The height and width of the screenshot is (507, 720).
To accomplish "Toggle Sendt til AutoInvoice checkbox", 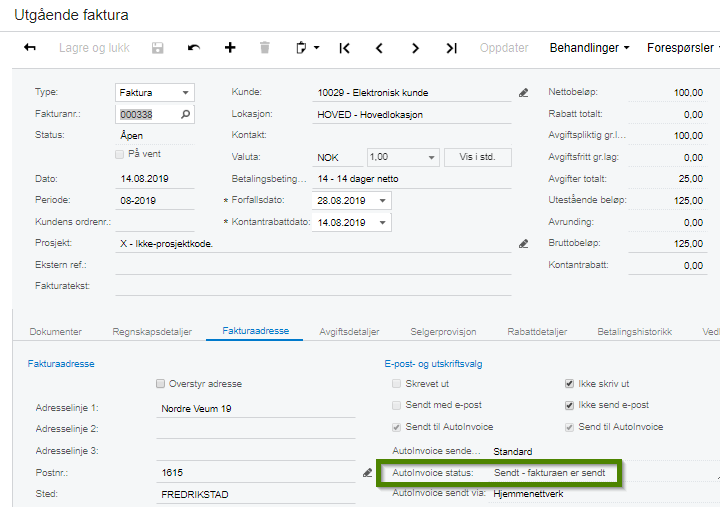I will pos(396,427).
